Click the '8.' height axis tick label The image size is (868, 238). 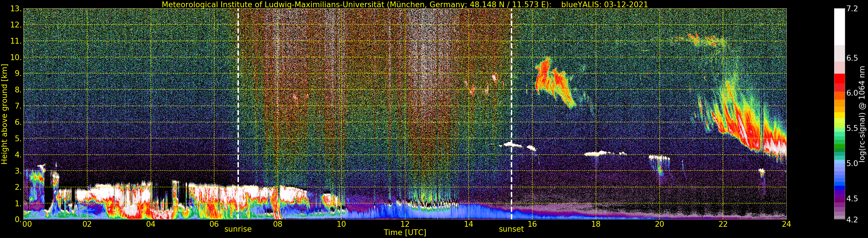(x=18, y=90)
